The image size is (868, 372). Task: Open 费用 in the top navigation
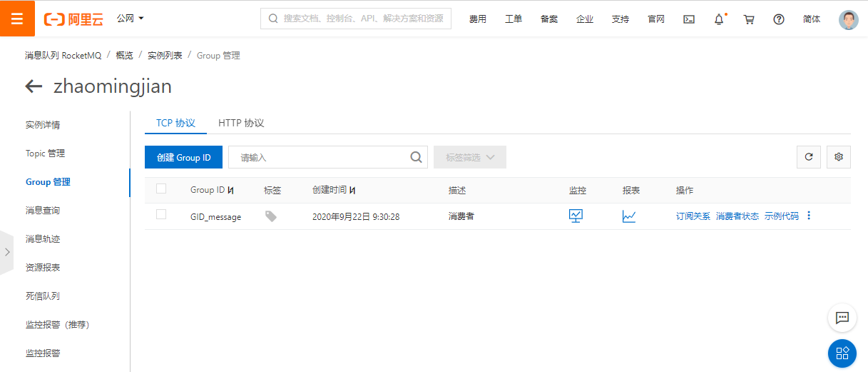[x=478, y=19]
